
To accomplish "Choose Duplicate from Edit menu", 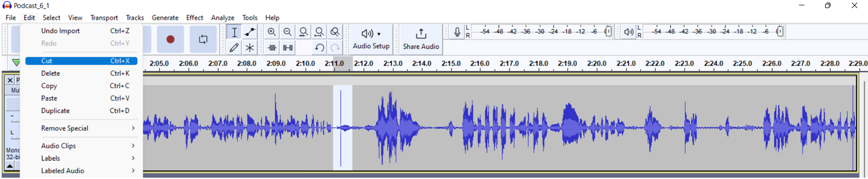I will [x=81, y=111].
